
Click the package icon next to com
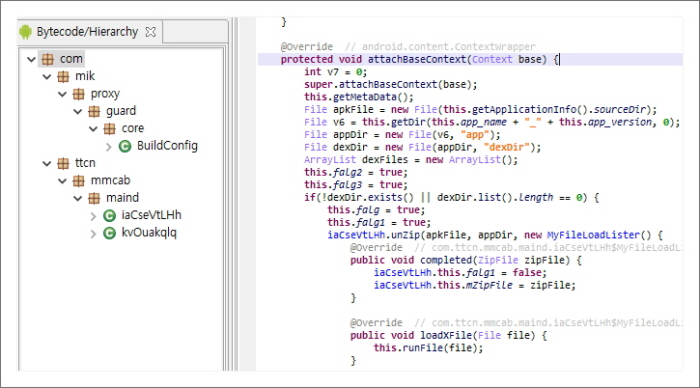(48, 59)
